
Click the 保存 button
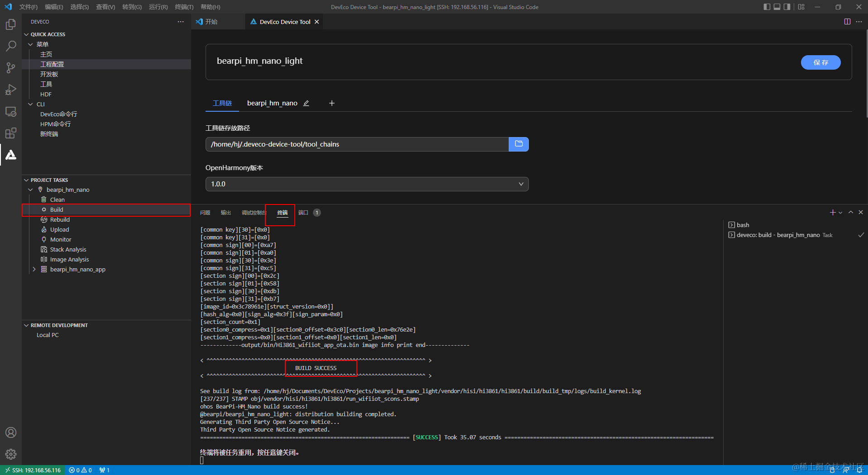[x=820, y=62]
